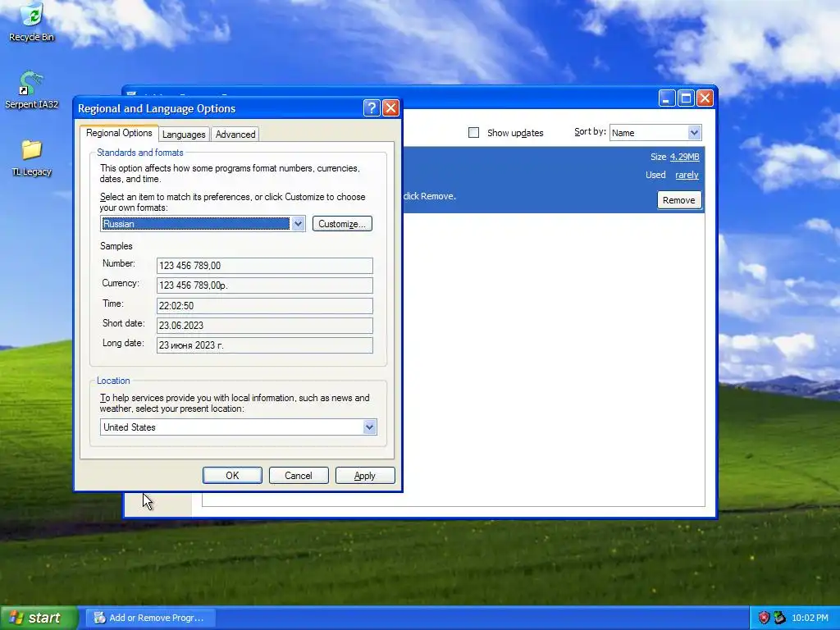Switch to the Advanced tab

pos(235,135)
